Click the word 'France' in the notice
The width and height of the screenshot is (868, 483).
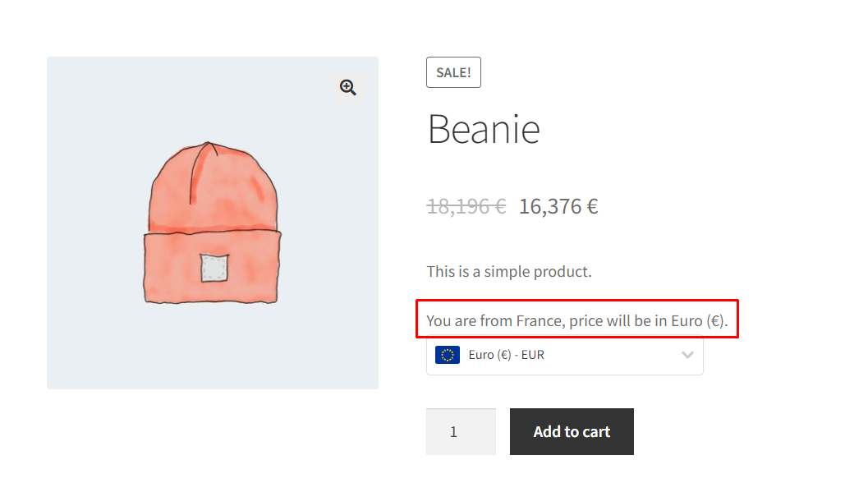tap(540, 320)
